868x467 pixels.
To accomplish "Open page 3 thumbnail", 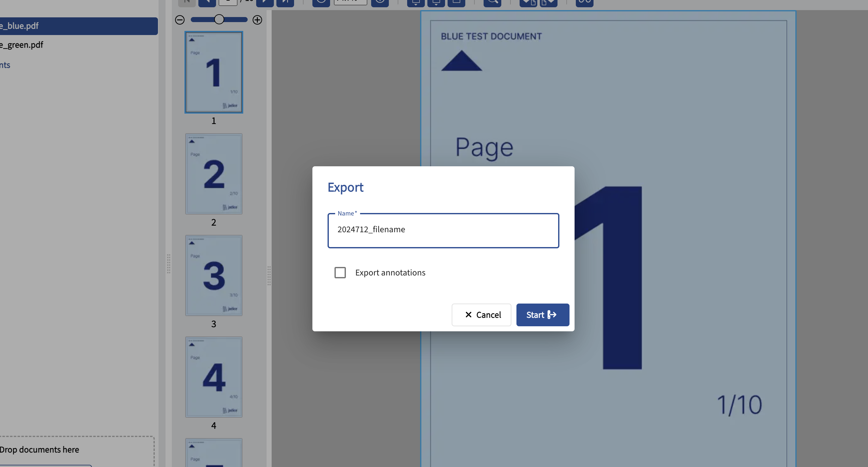I will (x=214, y=275).
